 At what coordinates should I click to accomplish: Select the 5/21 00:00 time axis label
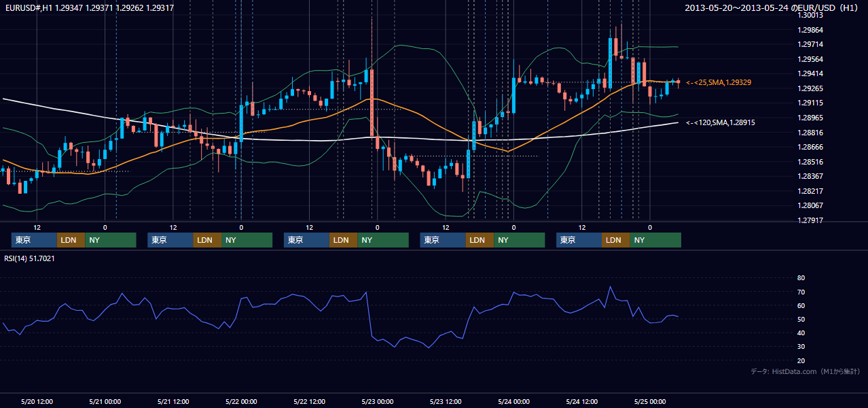point(105,401)
